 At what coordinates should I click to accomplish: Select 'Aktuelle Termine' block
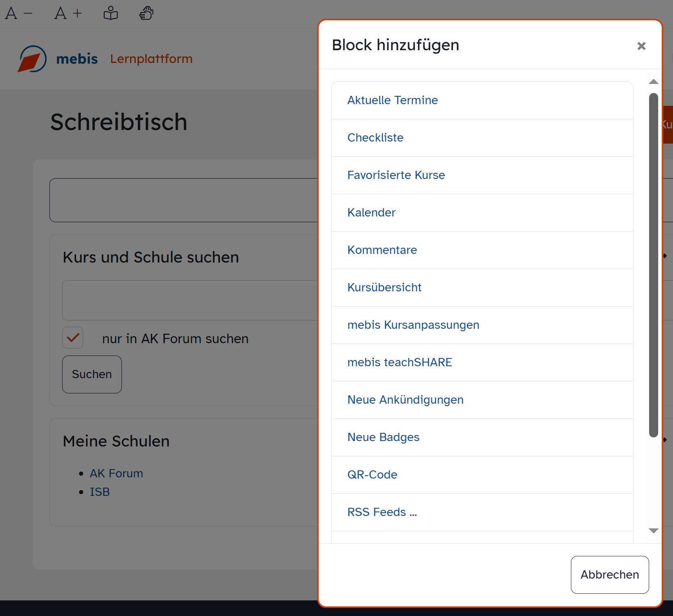coord(392,100)
